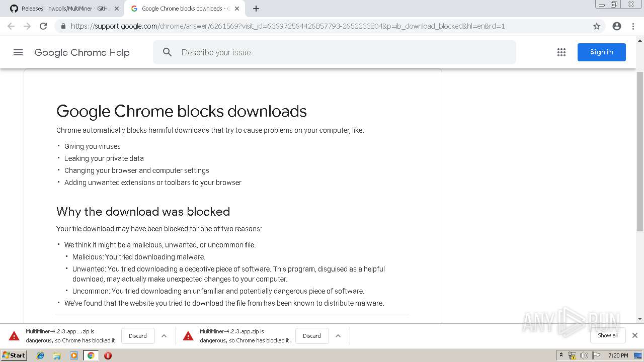The height and width of the screenshot is (362, 644).
Task: Click the Google Chrome Help title link
Action: click(x=82, y=52)
